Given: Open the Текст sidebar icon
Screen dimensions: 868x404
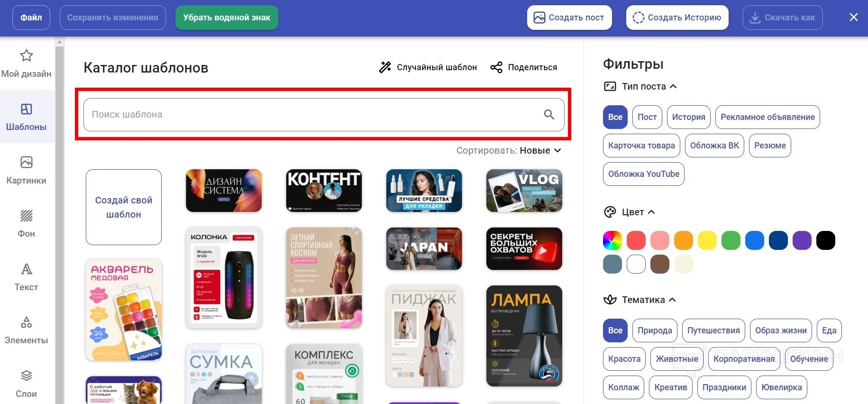Looking at the screenshot, I should click(27, 269).
